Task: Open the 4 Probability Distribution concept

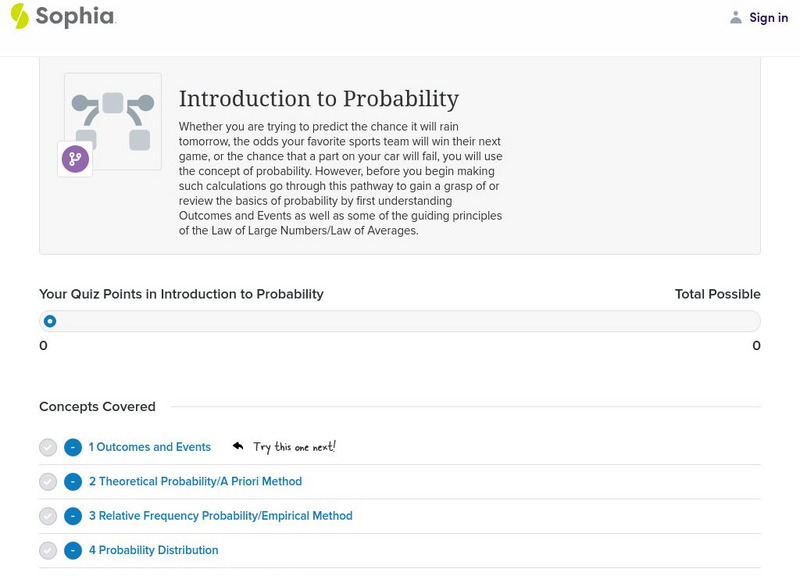Action: click(x=153, y=550)
